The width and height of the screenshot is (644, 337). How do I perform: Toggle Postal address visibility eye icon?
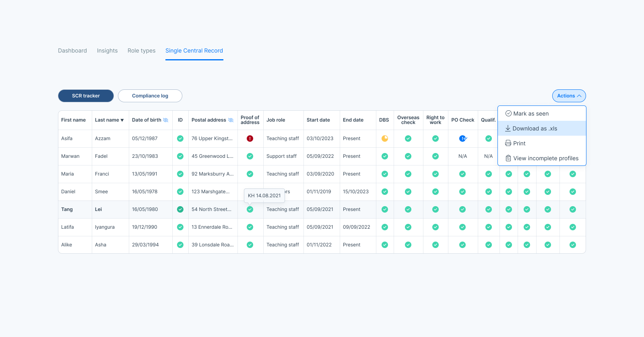(231, 120)
